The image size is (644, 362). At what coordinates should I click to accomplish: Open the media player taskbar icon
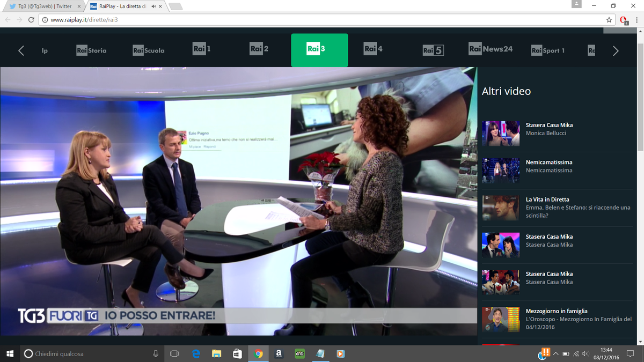pyautogui.click(x=341, y=353)
